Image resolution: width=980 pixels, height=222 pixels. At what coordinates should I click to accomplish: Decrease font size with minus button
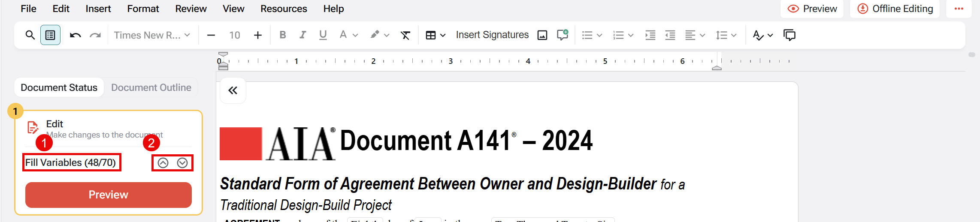[211, 35]
